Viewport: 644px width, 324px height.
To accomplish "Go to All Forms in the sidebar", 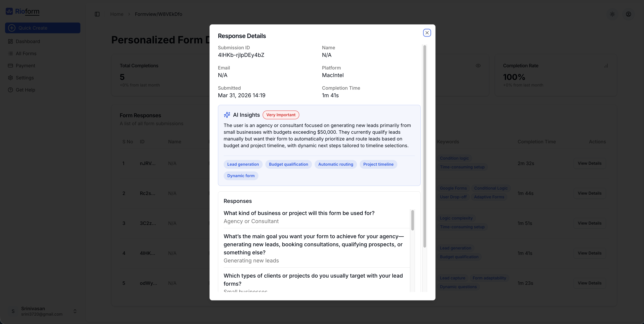I will pyautogui.click(x=26, y=53).
